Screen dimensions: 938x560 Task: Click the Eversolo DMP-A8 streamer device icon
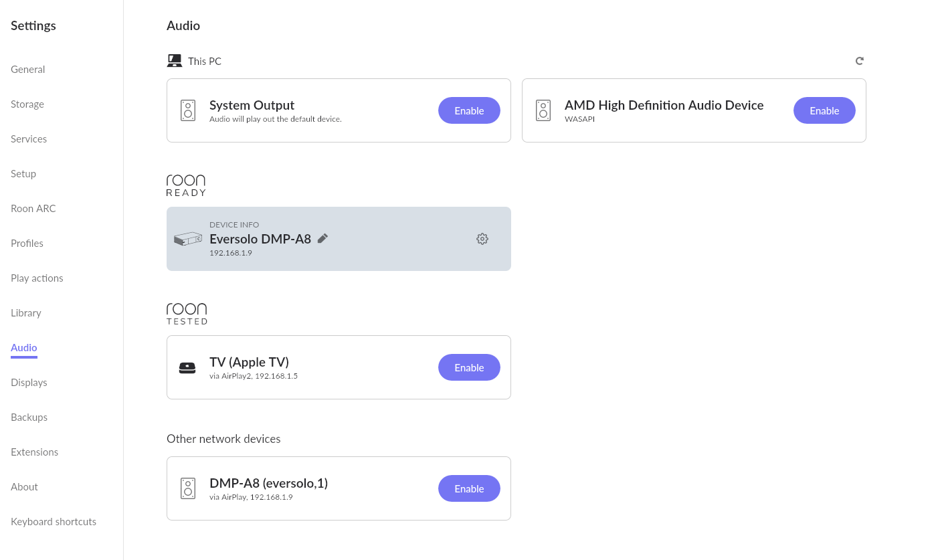[x=188, y=239]
